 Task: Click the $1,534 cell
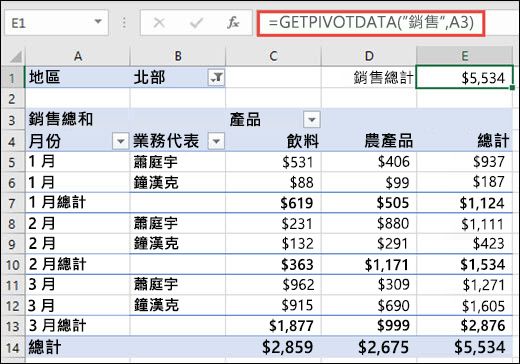(464, 264)
